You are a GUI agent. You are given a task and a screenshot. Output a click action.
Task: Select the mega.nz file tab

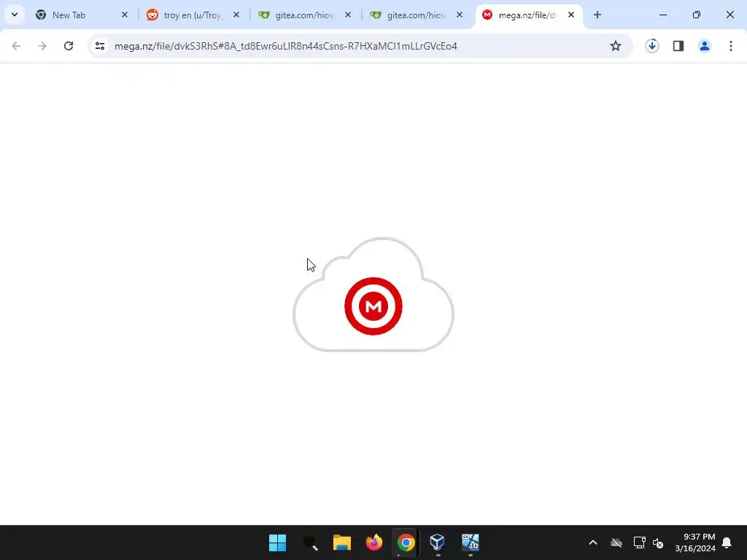click(528, 15)
